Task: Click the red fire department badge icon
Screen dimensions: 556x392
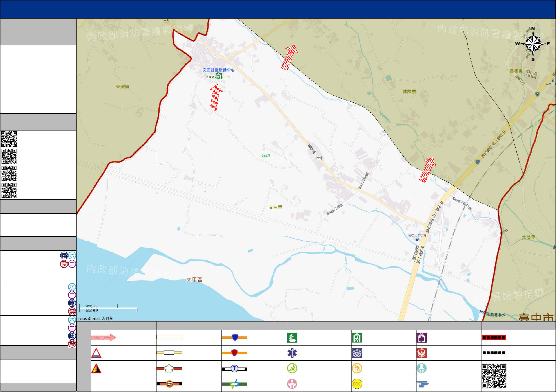Action: 422,353
